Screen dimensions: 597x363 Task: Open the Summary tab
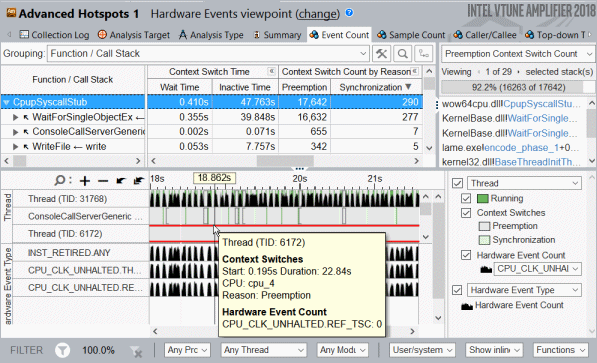click(277, 35)
